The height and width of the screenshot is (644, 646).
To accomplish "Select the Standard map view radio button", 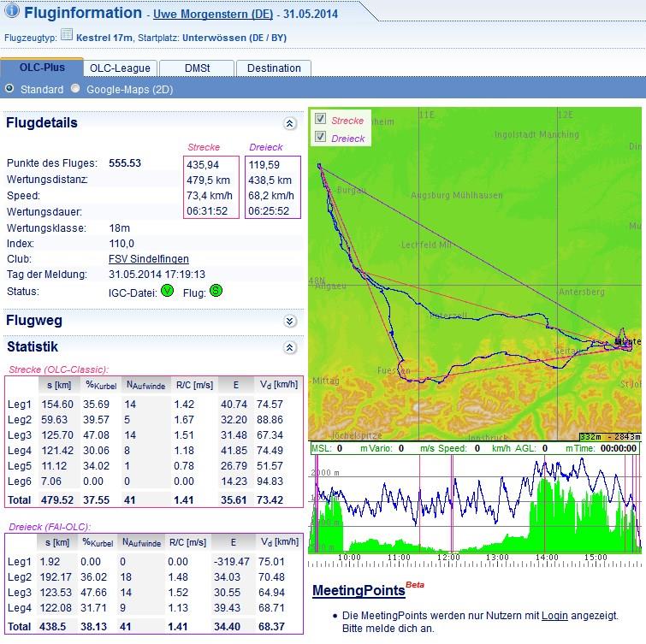I will tap(9, 89).
